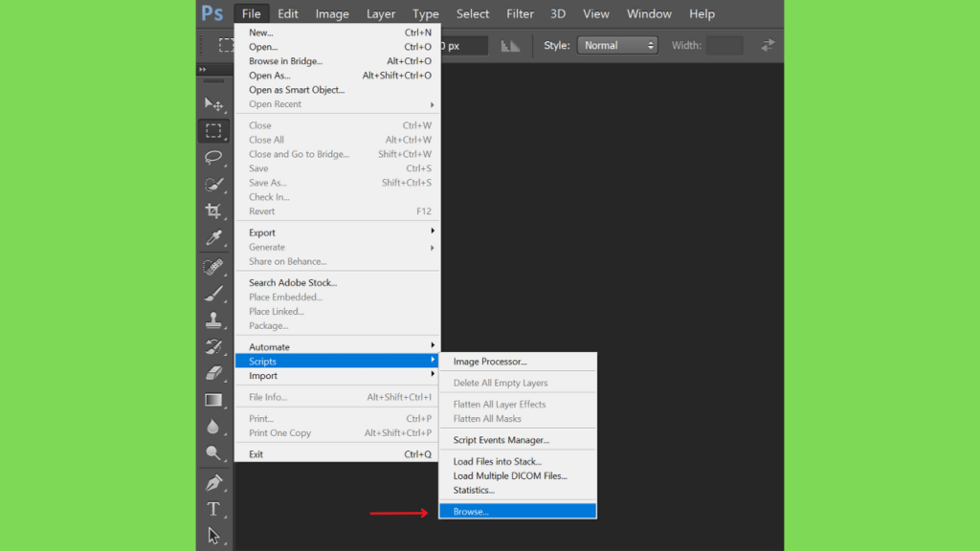Choose Open As... menu entry
Viewport: 980px width, 551px height.
tap(338, 76)
